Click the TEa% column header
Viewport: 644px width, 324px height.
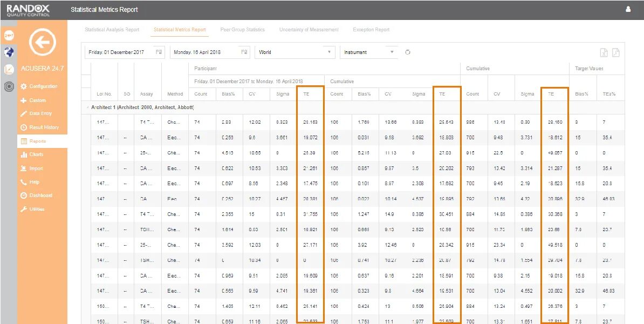[x=609, y=94]
